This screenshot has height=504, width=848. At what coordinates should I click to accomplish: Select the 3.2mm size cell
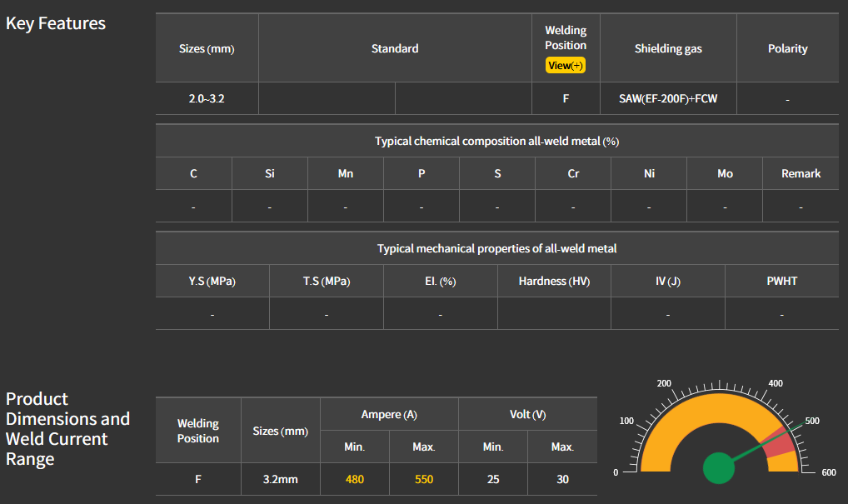click(x=281, y=479)
